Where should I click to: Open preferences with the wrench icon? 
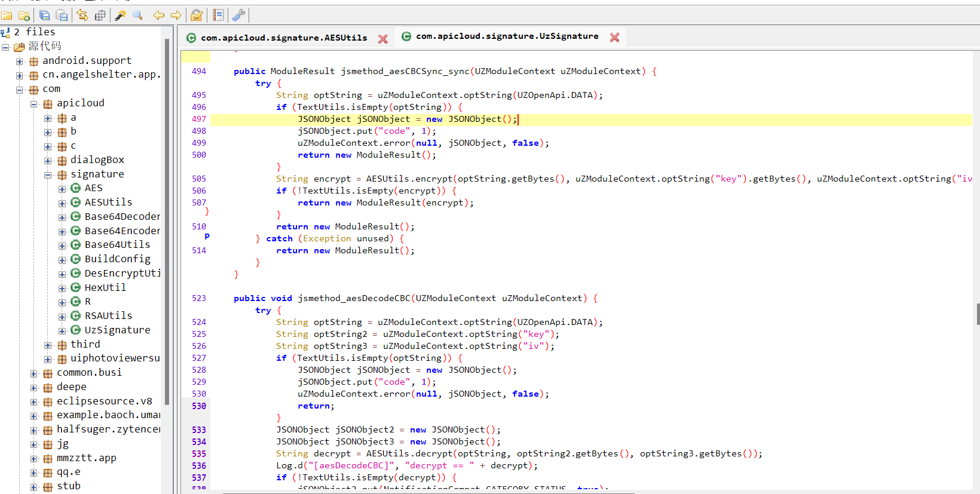(238, 16)
